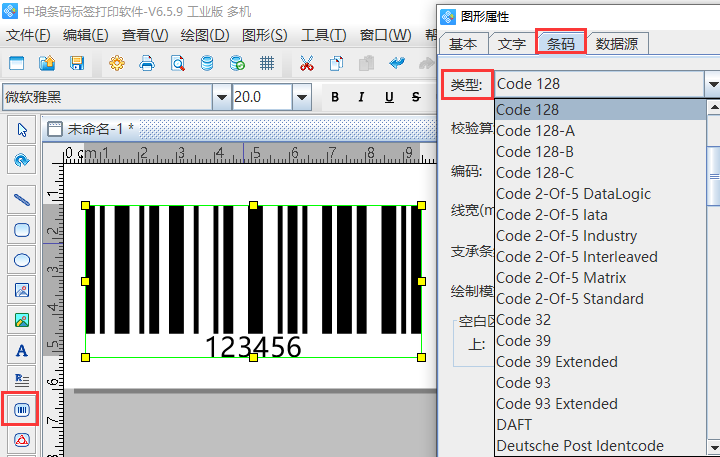Toggle bold formatting
The height and width of the screenshot is (457, 720).
coord(335,97)
